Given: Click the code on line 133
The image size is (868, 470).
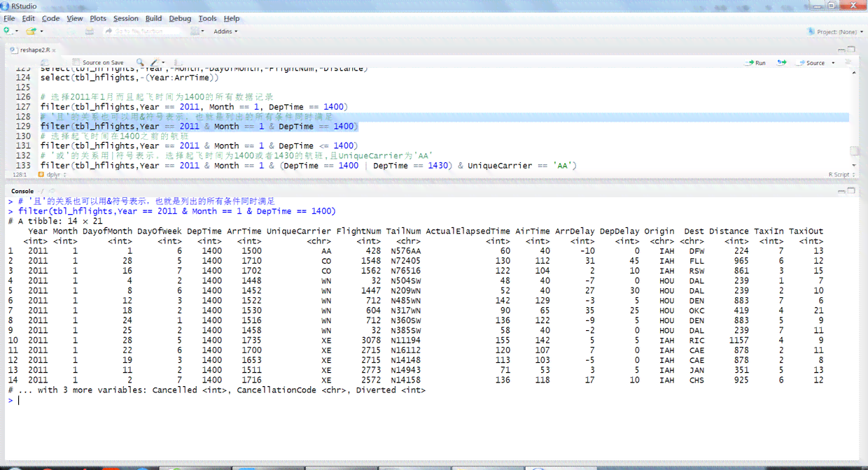Looking at the screenshot, I should click(x=308, y=166).
